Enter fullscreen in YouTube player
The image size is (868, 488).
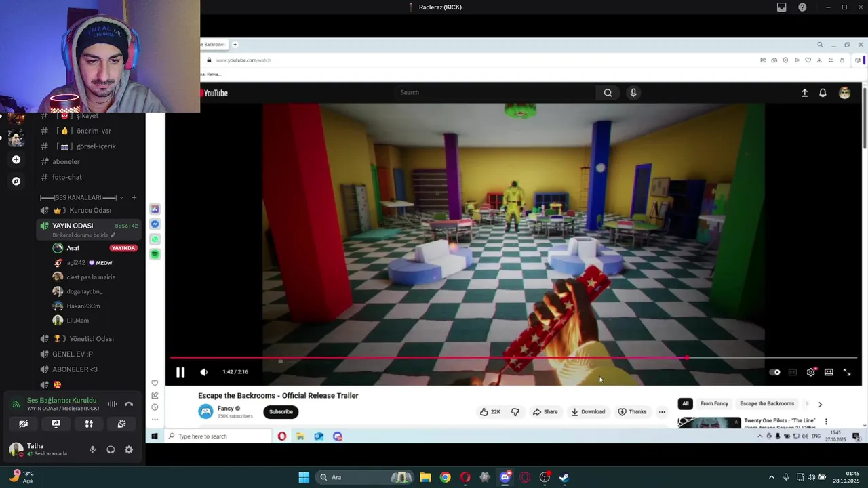point(847,372)
